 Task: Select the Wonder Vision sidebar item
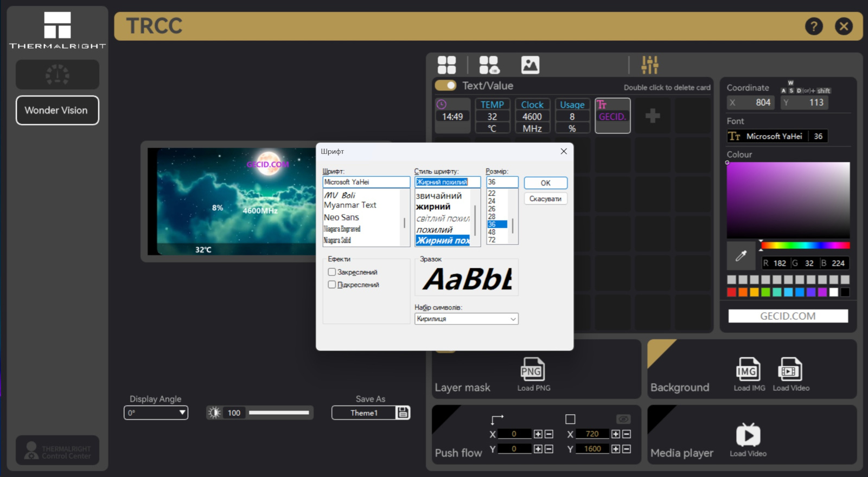[58, 110]
